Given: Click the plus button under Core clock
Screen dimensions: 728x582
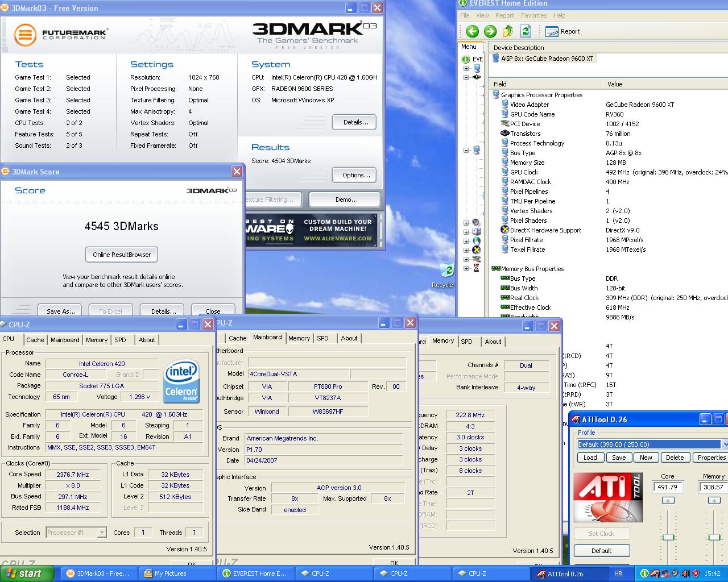Looking at the screenshot, I should 668,501.
